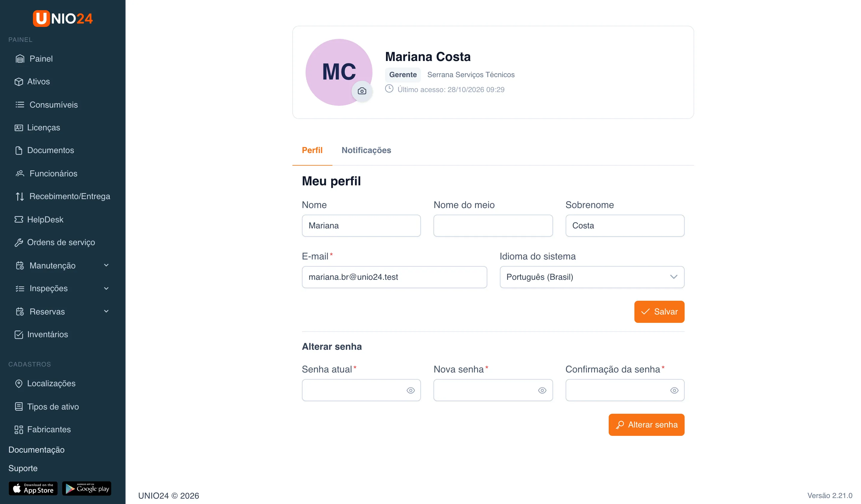Image resolution: width=861 pixels, height=504 pixels.
Task: Click the Ordens de serviço wrench icon
Action: coord(19,242)
